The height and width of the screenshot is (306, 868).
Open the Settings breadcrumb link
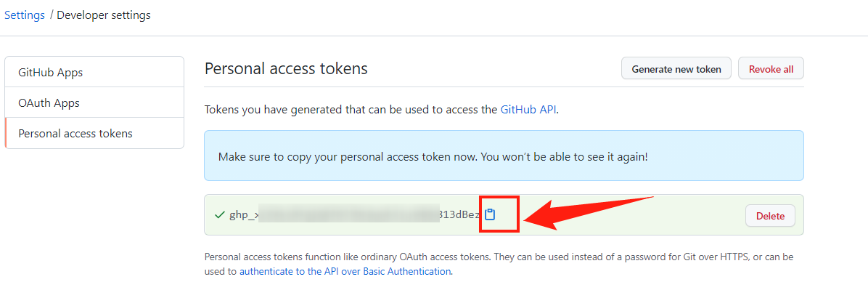tap(25, 15)
